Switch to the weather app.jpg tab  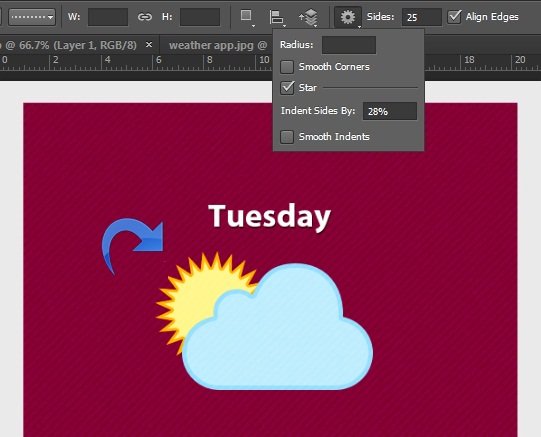coord(218,45)
